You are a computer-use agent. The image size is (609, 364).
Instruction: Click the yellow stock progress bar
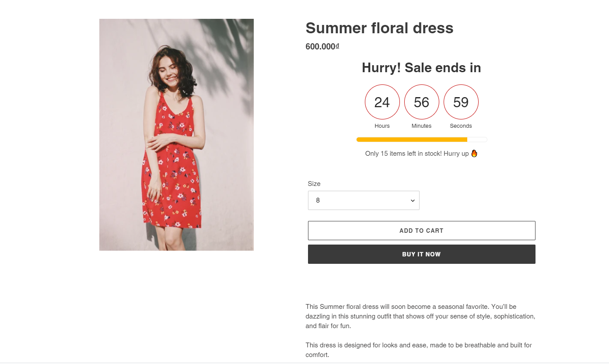click(x=412, y=140)
